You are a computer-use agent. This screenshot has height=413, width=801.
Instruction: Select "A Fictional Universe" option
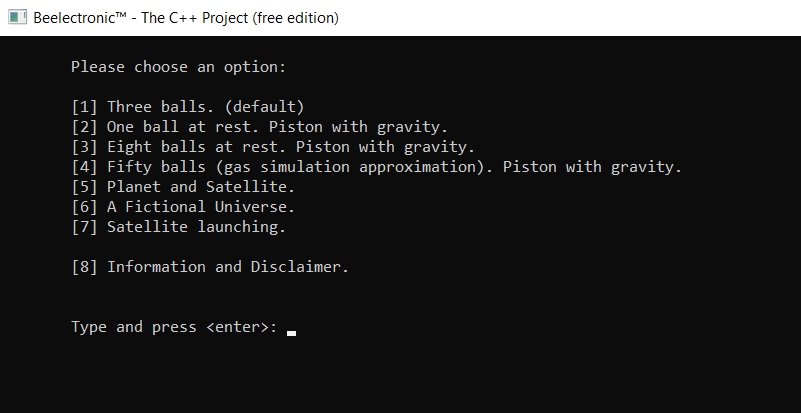pyautogui.click(x=200, y=207)
